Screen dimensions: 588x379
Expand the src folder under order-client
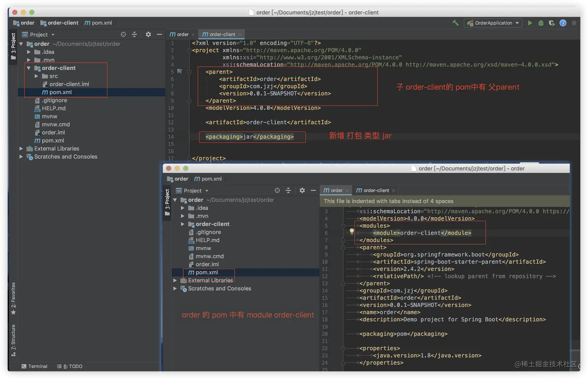click(37, 76)
